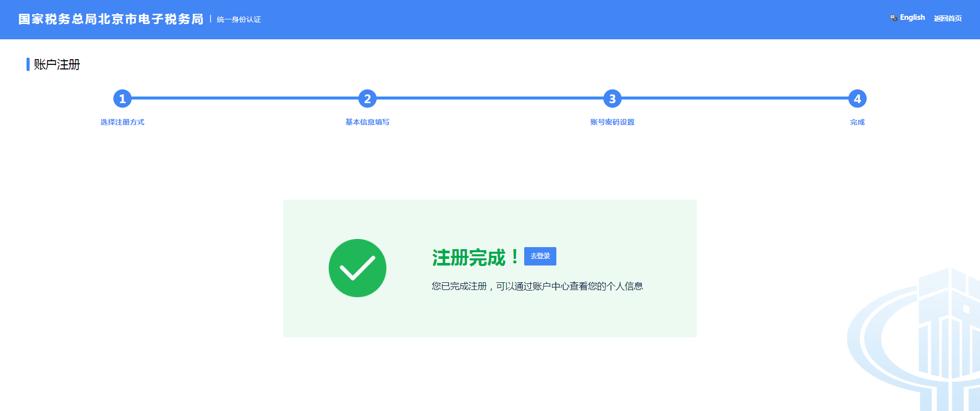This screenshot has width=980, height=411.
Task: Click the 账号密码设置 step label
Action: 612,122
